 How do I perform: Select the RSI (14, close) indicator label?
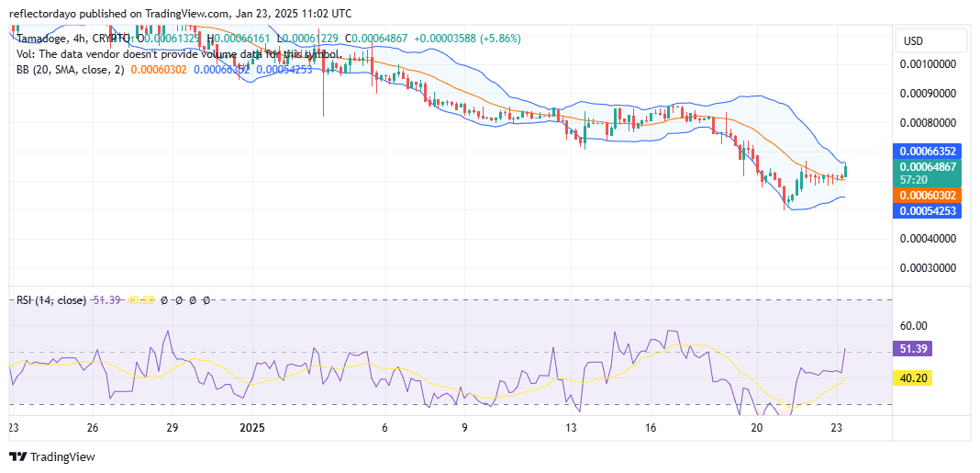pos(51,300)
